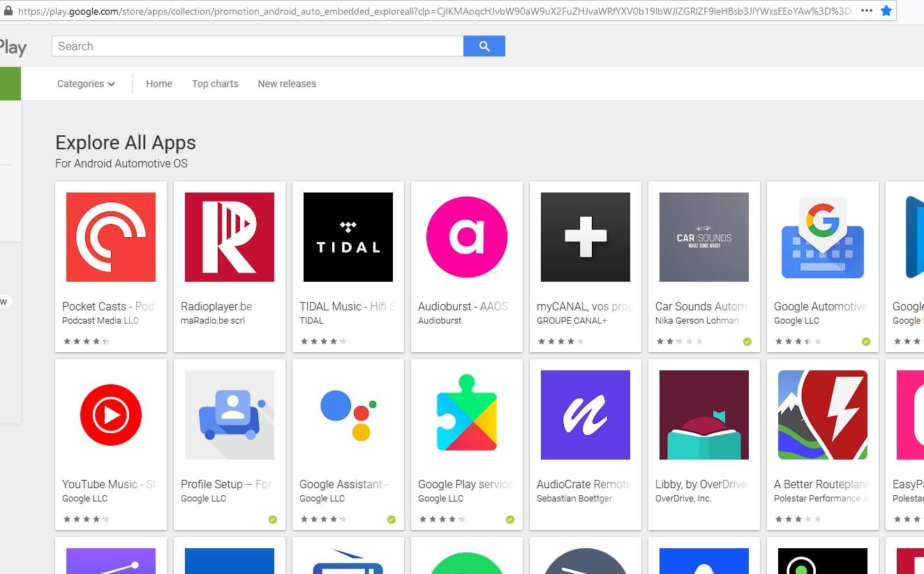Open the TIDAL Music title link

[x=348, y=306]
